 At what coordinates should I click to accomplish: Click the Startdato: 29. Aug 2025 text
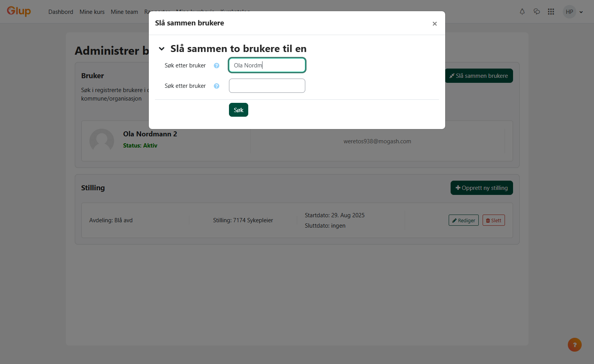(x=335, y=215)
